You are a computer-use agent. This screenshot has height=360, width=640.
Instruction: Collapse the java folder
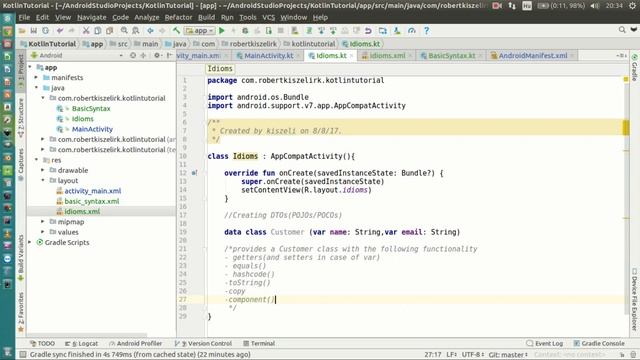click(x=36, y=87)
